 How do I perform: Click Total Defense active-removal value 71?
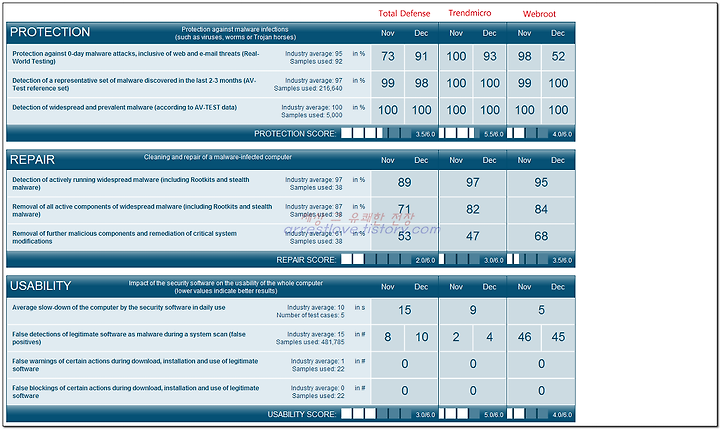405,209
